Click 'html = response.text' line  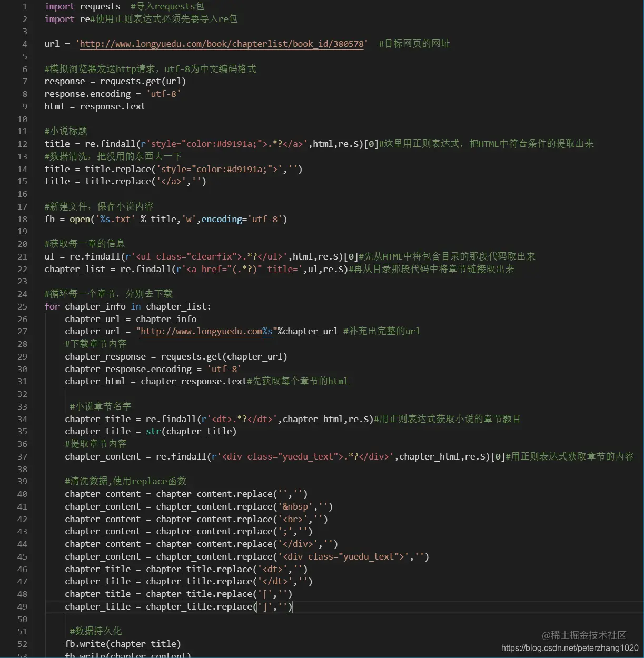(x=95, y=107)
